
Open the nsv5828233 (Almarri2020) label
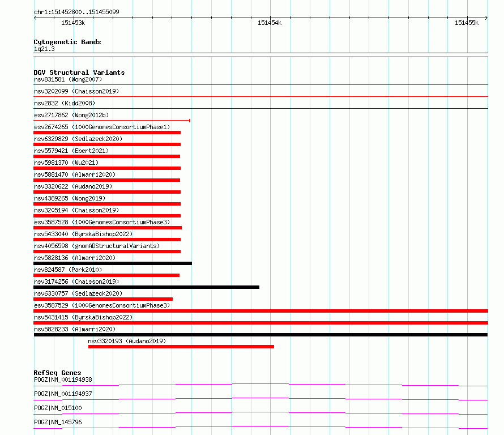click(x=75, y=329)
